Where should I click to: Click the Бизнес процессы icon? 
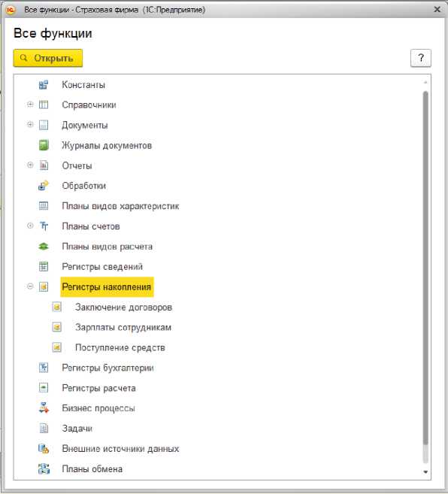coord(44,408)
